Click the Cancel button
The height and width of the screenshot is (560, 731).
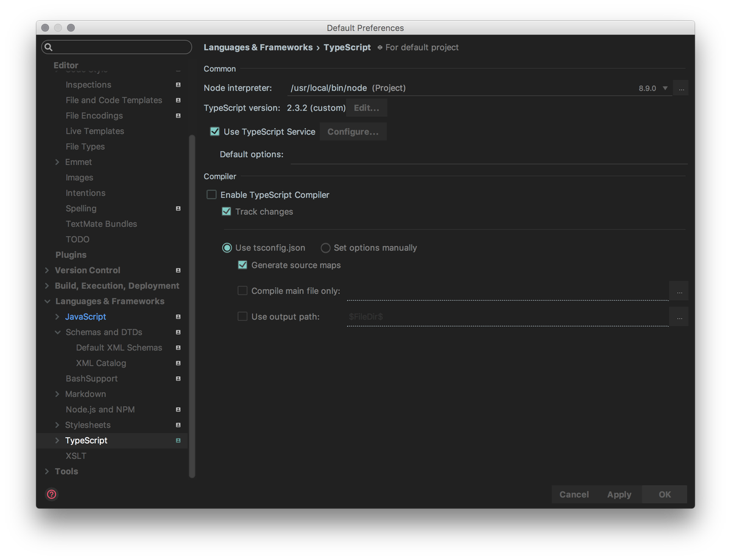pyautogui.click(x=574, y=494)
